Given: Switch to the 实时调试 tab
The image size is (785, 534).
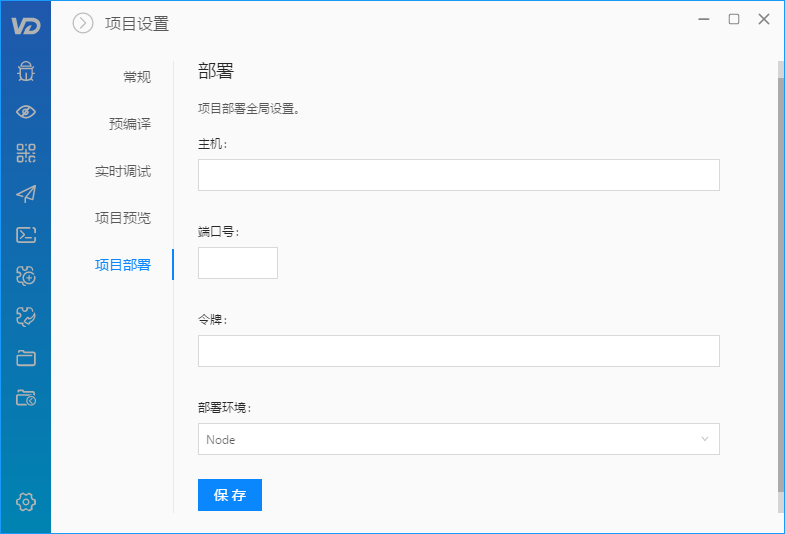Looking at the screenshot, I should pyautogui.click(x=123, y=171).
